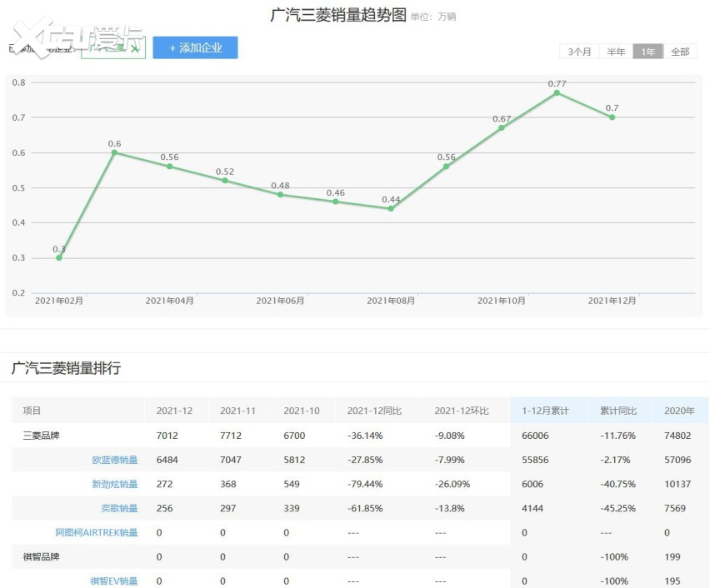Switch the chart range to 3个月
The width and height of the screenshot is (710, 588).
point(579,52)
